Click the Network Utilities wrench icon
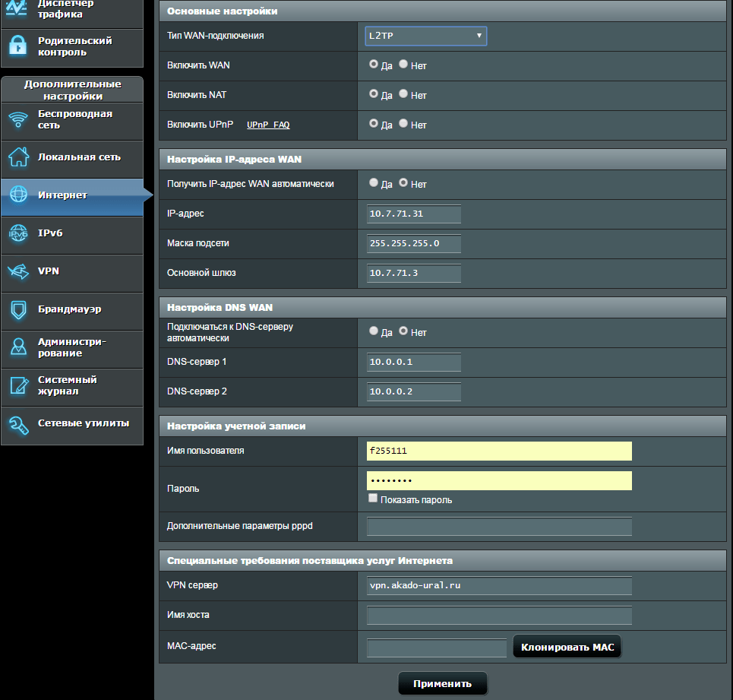The width and height of the screenshot is (733, 700). pos(18,424)
